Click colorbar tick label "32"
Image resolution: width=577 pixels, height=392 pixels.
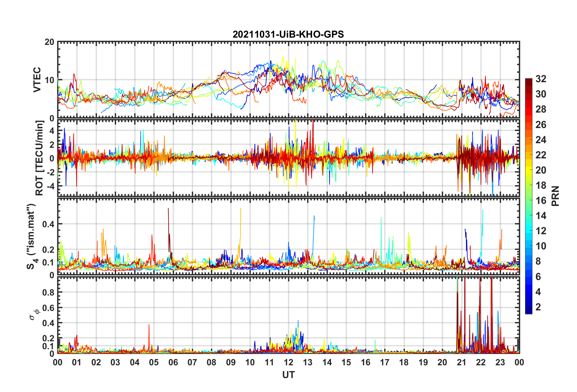click(x=541, y=79)
